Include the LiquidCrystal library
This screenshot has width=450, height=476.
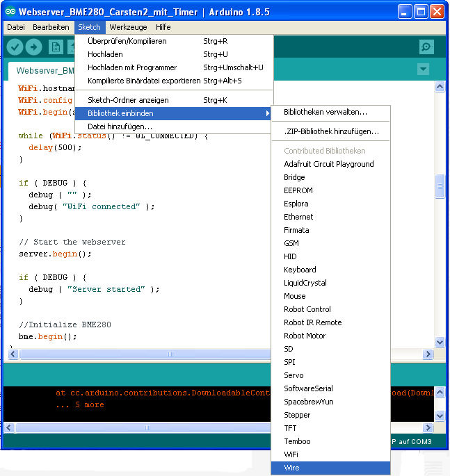click(x=330, y=283)
